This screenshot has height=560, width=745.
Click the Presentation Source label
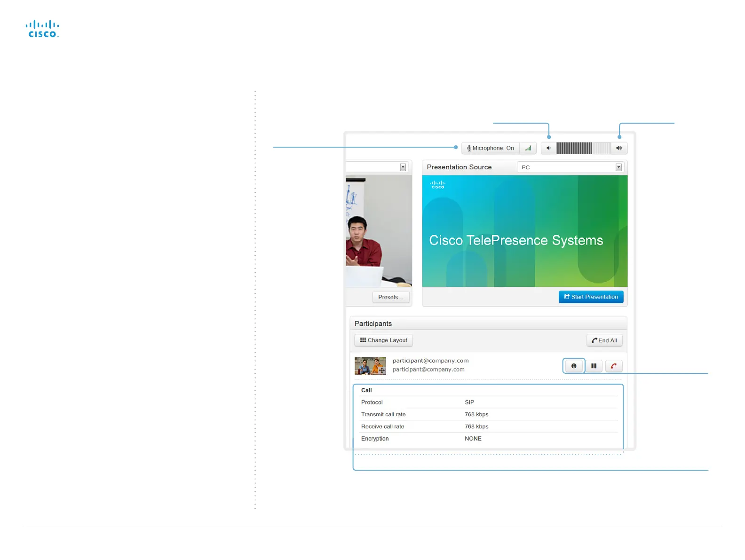(x=459, y=167)
